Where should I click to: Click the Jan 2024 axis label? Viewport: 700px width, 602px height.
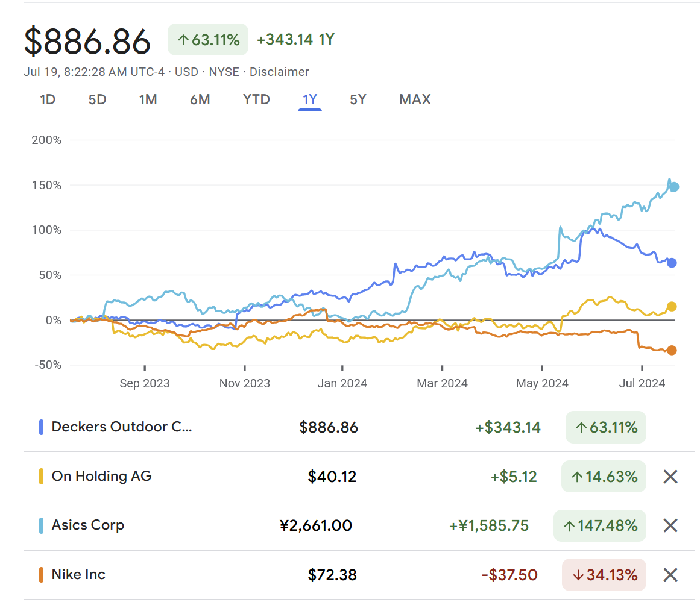coord(342,383)
